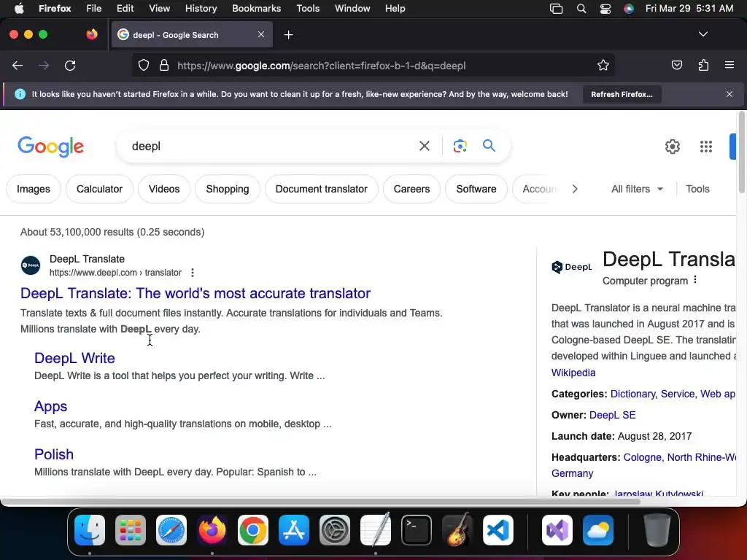747x560 pixels.
Task: Open the Firefox File menu
Action: [x=93, y=9]
